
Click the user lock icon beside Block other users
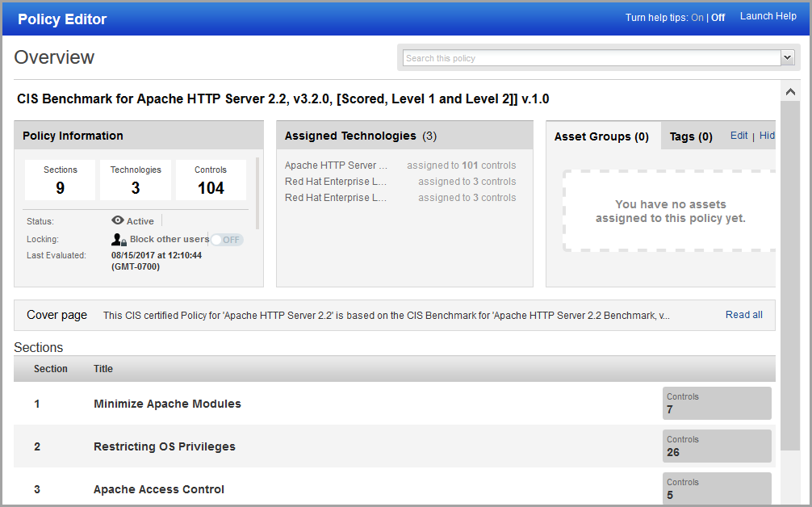[119, 239]
